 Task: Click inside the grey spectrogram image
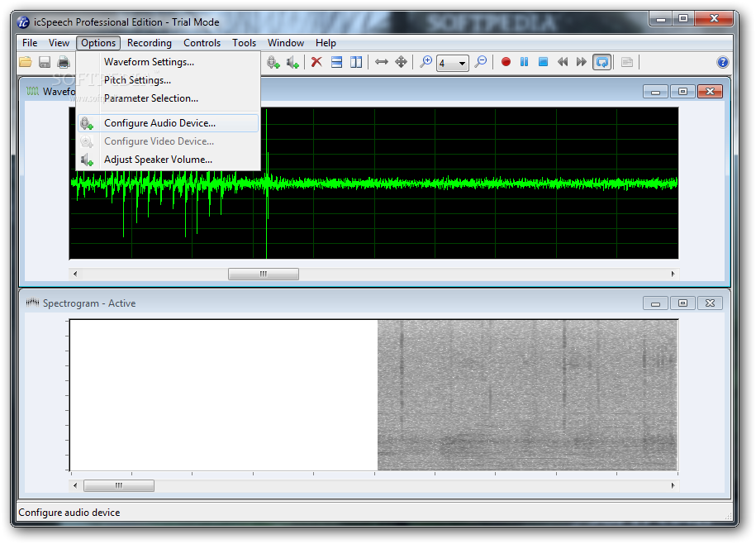click(527, 395)
